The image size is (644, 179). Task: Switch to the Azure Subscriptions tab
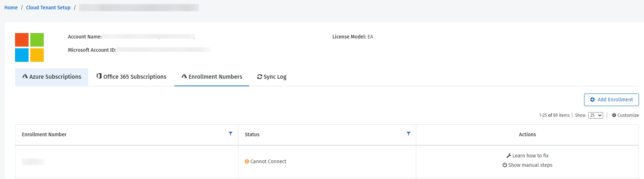pyautogui.click(x=52, y=77)
